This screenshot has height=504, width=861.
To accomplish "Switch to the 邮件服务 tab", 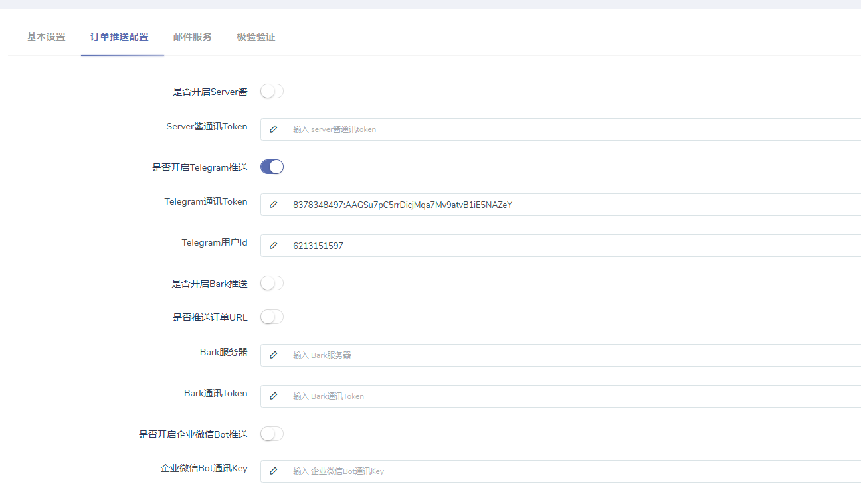I will click(193, 37).
